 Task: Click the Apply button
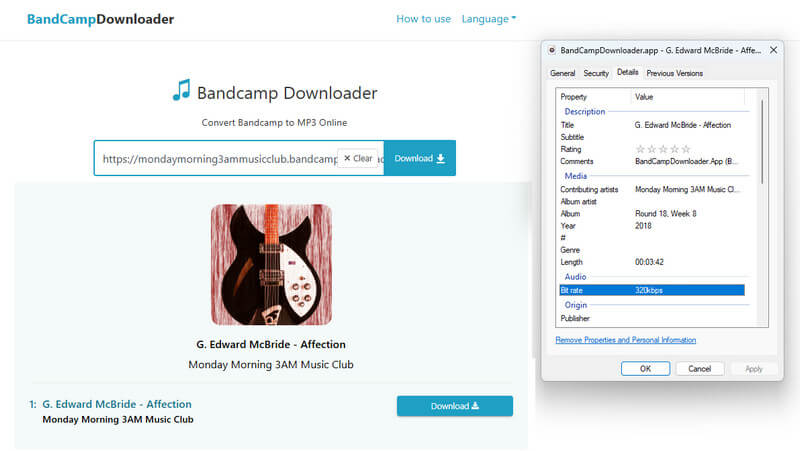[x=754, y=368]
